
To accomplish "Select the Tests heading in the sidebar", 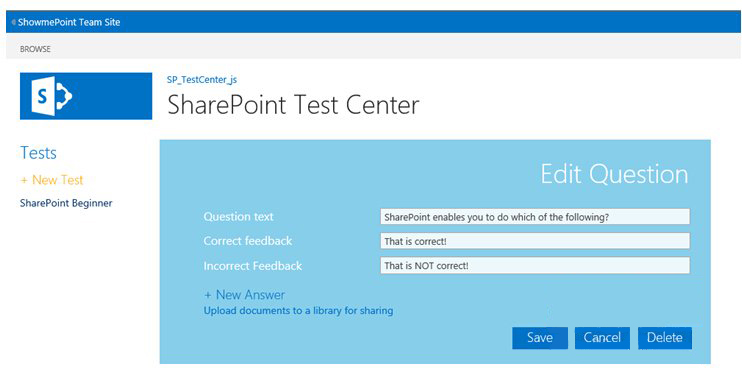I will click(38, 153).
